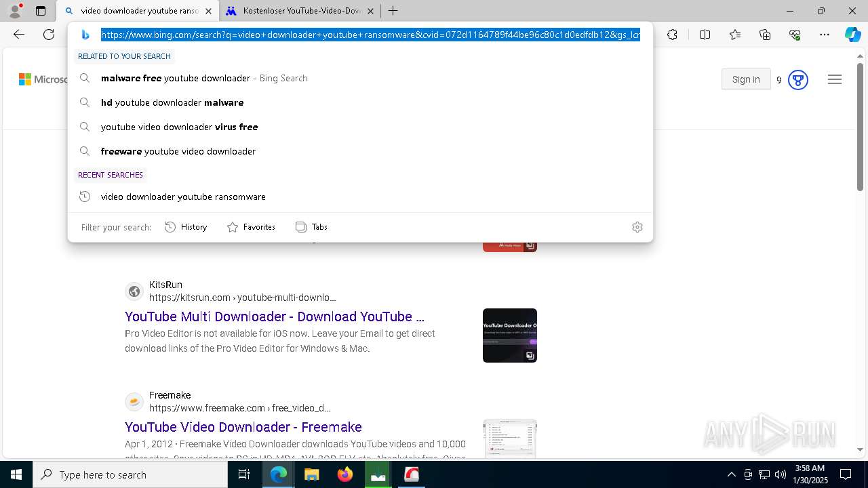
Task: Click the browser Back arrow
Action: pos(19,35)
